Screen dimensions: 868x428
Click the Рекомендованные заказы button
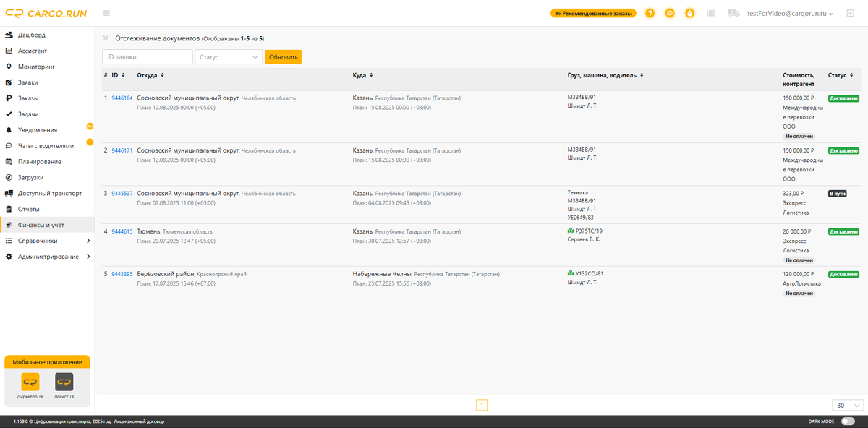[x=593, y=13]
